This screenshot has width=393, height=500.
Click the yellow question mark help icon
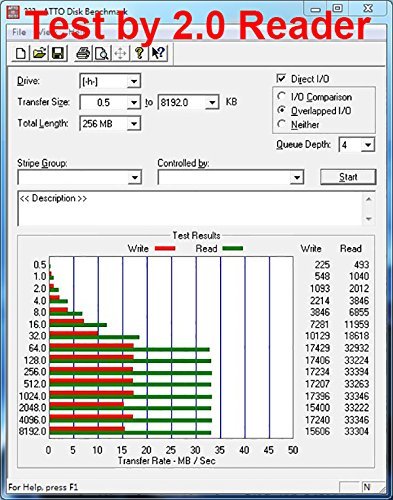point(139,53)
